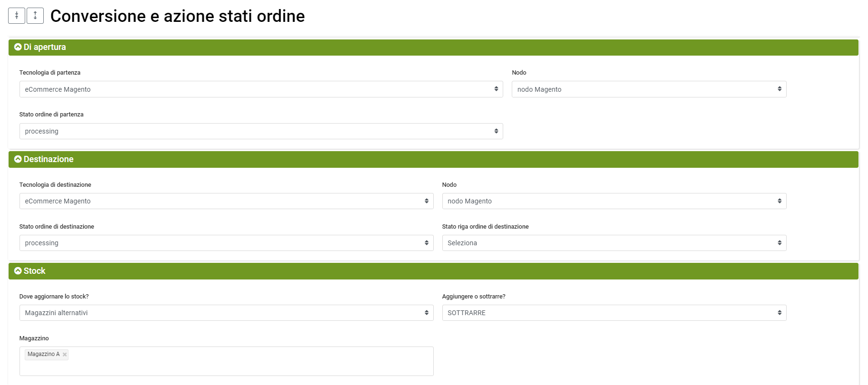868x385 pixels.
Task: Open the Dove aggiornare lo stock dropdown
Action: (x=226, y=313)
